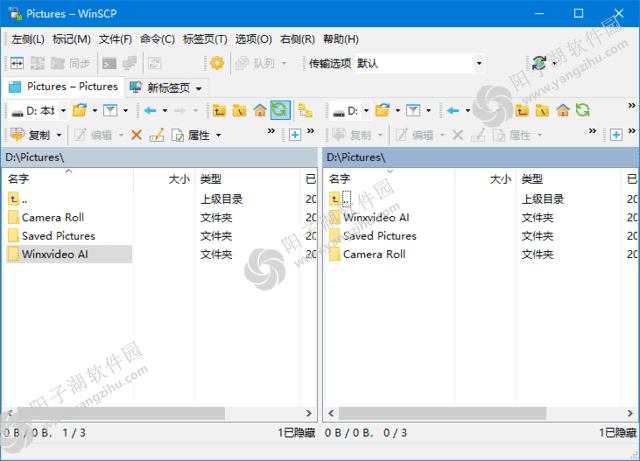The image size is (640, 461).
Task: Click the filter icon in left panel
Action: point(110,110)
